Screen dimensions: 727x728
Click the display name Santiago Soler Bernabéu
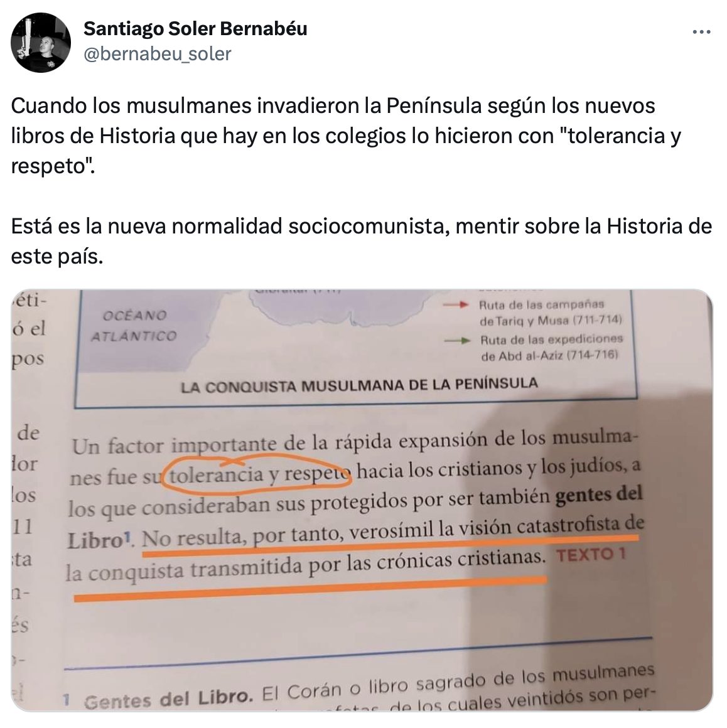pyautogui.click(x=195, y=29)
